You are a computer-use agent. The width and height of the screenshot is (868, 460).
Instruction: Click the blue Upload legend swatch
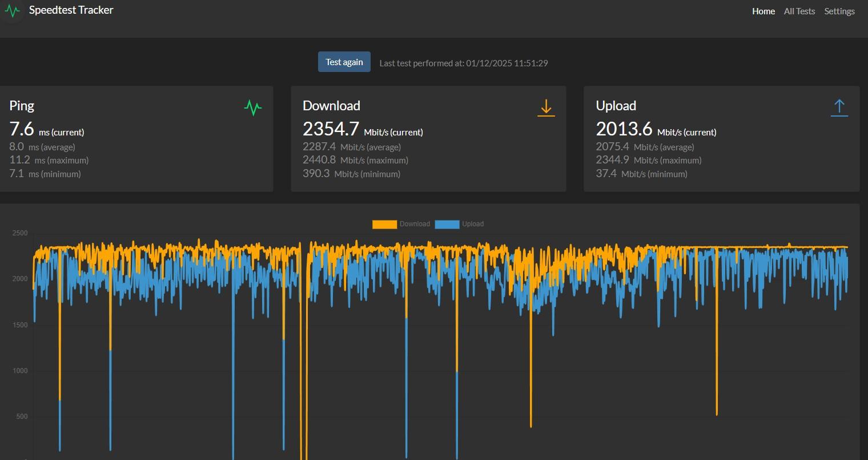(x=447, y=224)
